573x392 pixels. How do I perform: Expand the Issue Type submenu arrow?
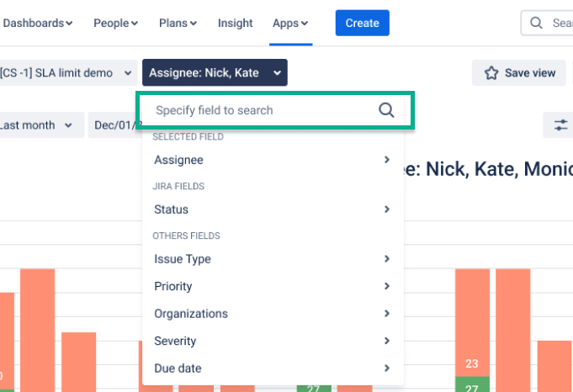click(x=386, y=259)
